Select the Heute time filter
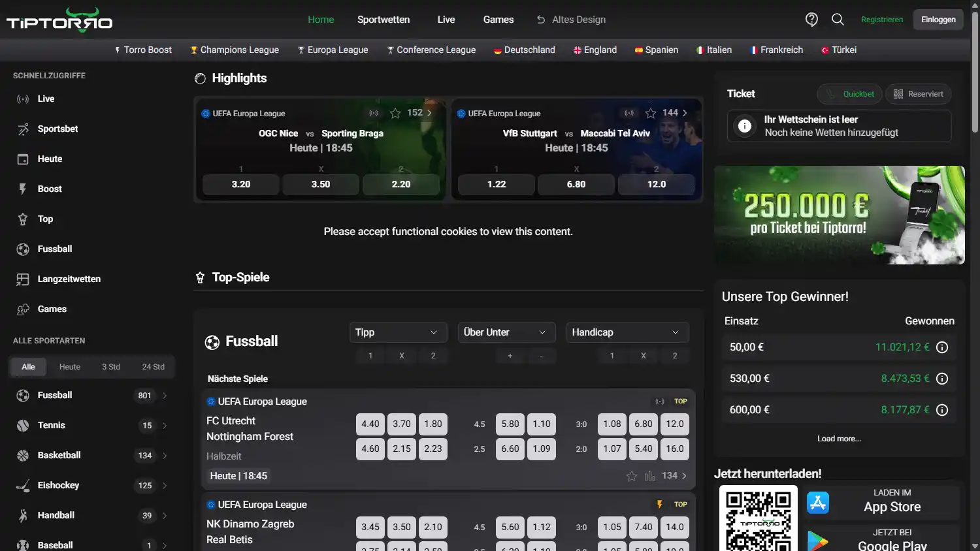 (70, 367)
